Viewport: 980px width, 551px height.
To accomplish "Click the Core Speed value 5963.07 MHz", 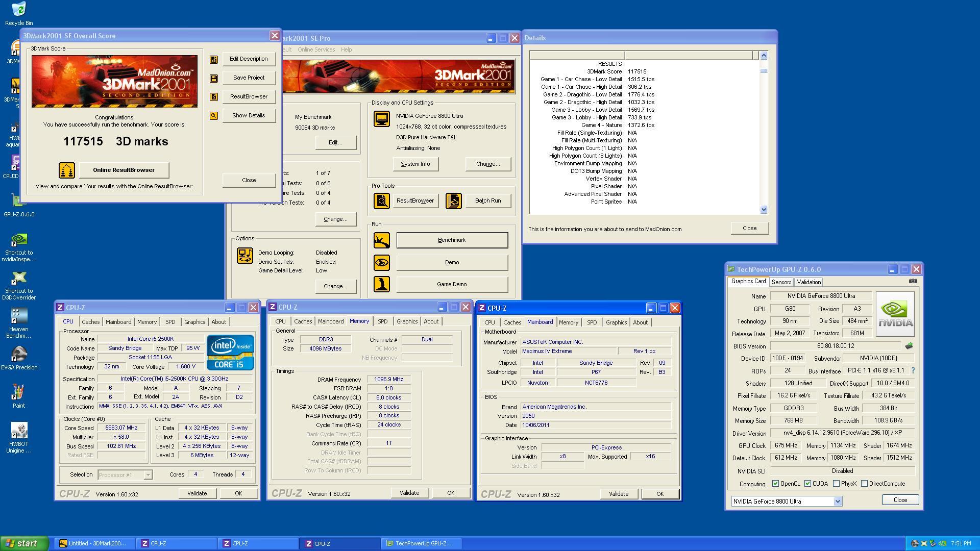I will tap(121, 428).
